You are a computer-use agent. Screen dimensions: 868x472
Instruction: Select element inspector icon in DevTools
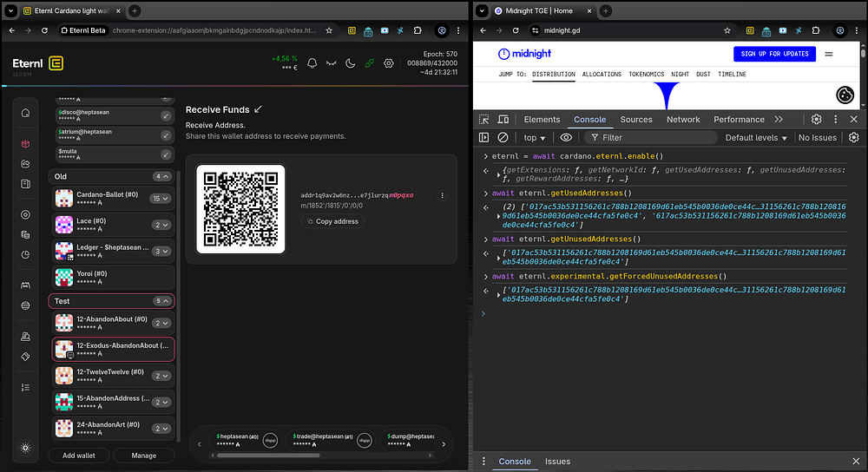(483, 120)
